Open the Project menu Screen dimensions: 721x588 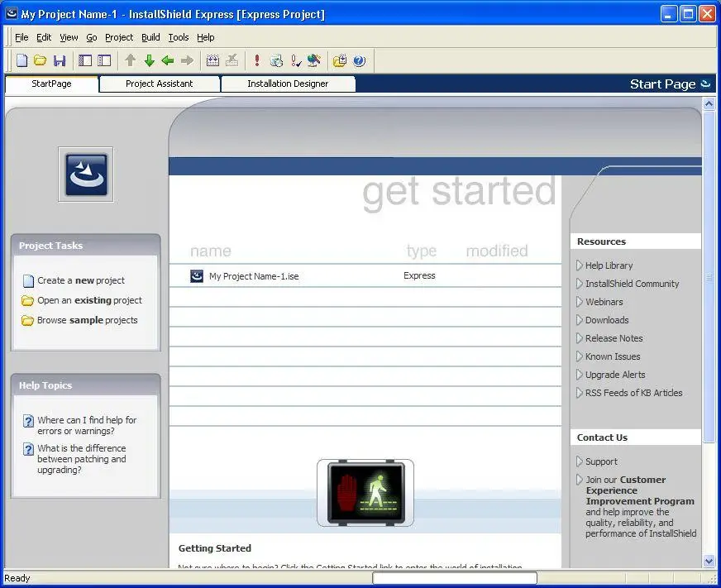[x=119, y=37]
